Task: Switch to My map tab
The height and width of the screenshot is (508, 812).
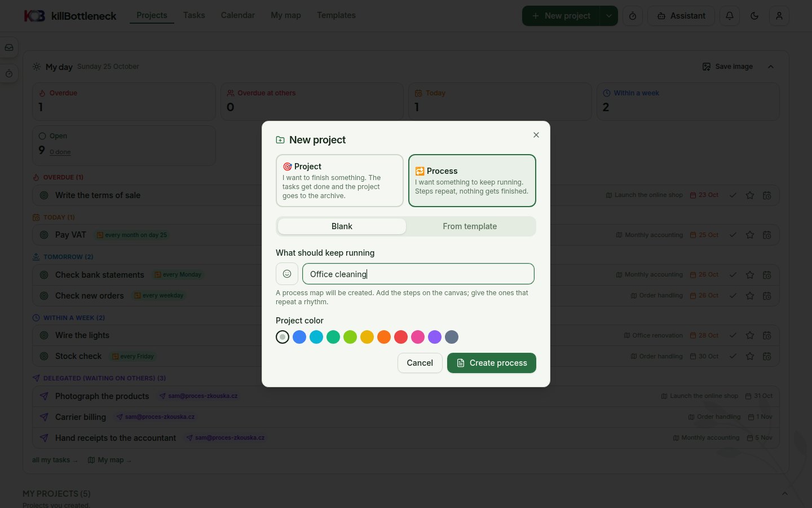Action: pos(286,15)
